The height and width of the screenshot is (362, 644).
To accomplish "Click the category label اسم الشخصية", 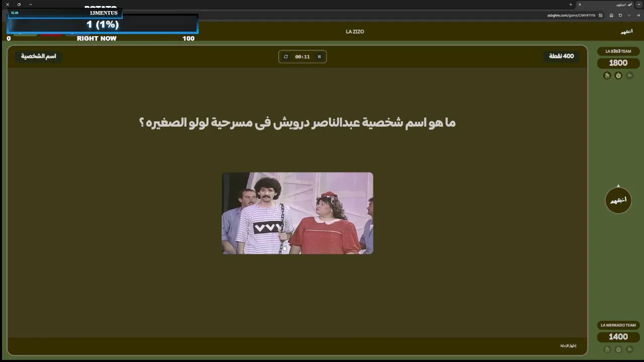I will [38, 56].
